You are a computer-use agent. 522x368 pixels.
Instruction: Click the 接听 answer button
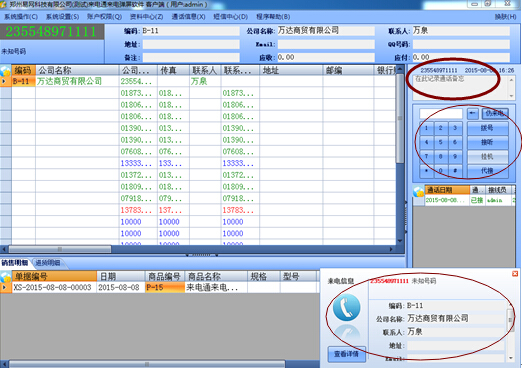487,142
